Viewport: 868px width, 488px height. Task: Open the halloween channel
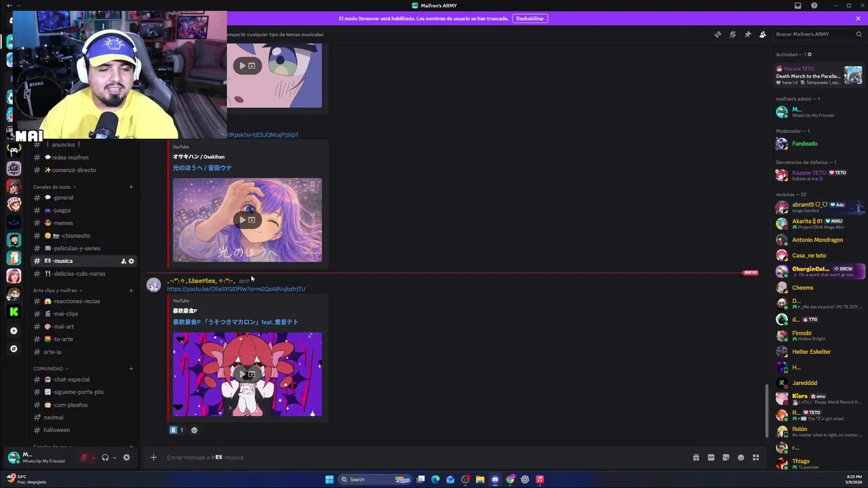(85, 430)
